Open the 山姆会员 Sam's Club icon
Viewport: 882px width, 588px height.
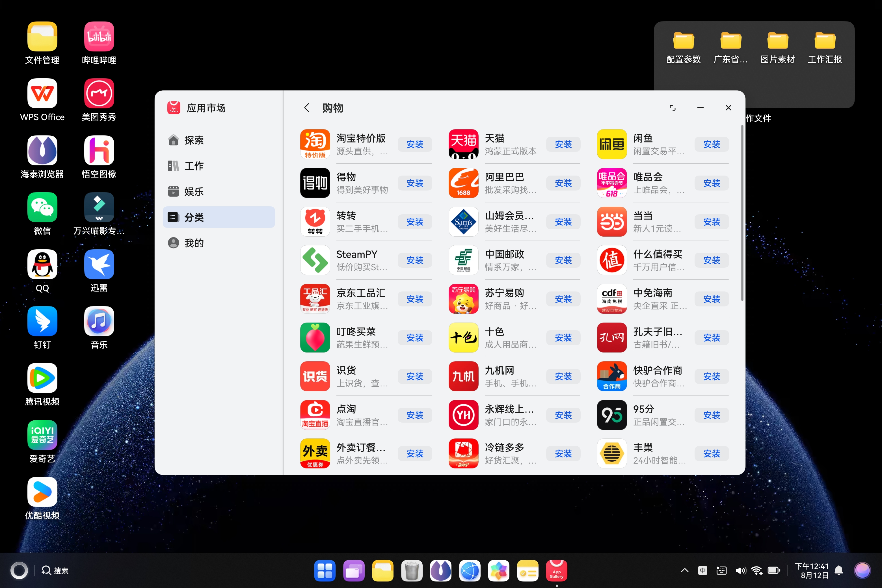pos(464,222)
